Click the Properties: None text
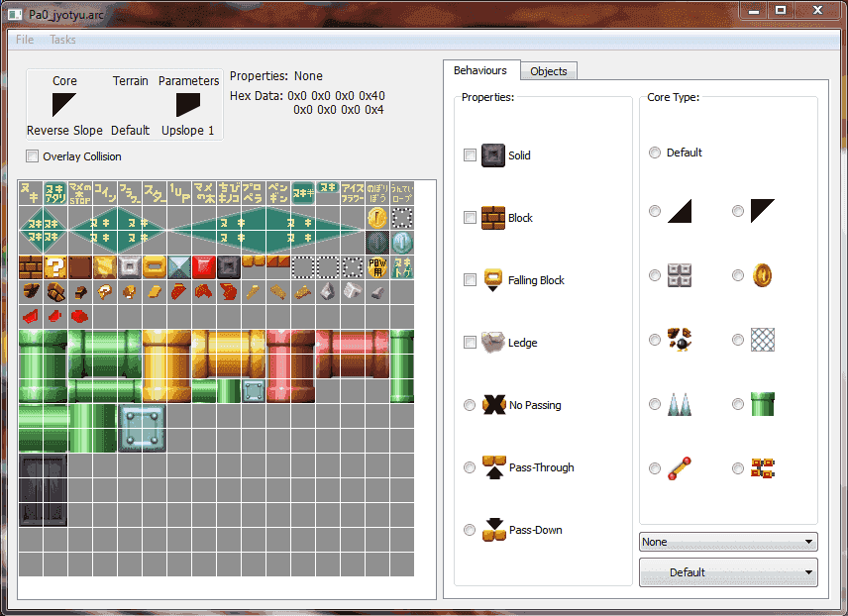848x616 pixels. (276, 76)
